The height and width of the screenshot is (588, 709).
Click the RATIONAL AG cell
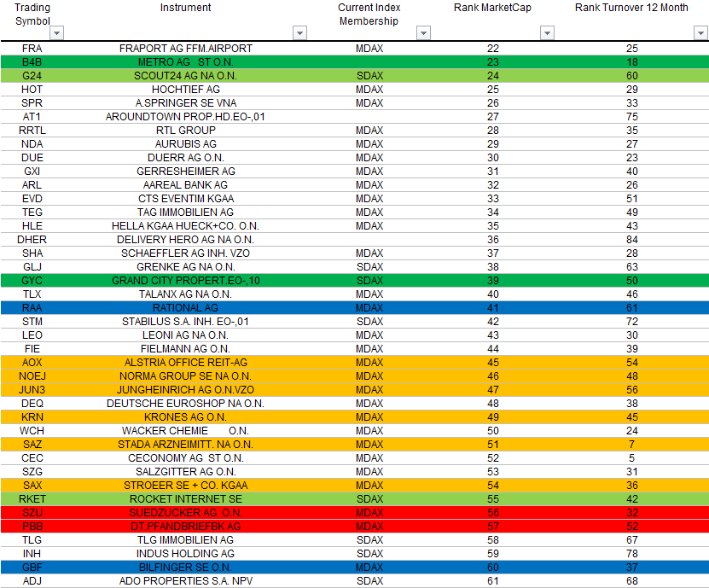[186, 307]
